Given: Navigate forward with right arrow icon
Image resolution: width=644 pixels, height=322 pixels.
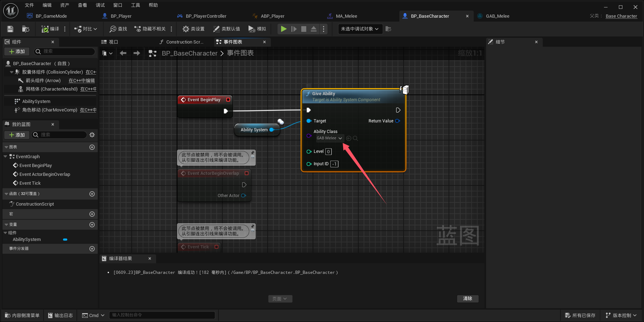Looking at the screenshot, I should [137, 53].
